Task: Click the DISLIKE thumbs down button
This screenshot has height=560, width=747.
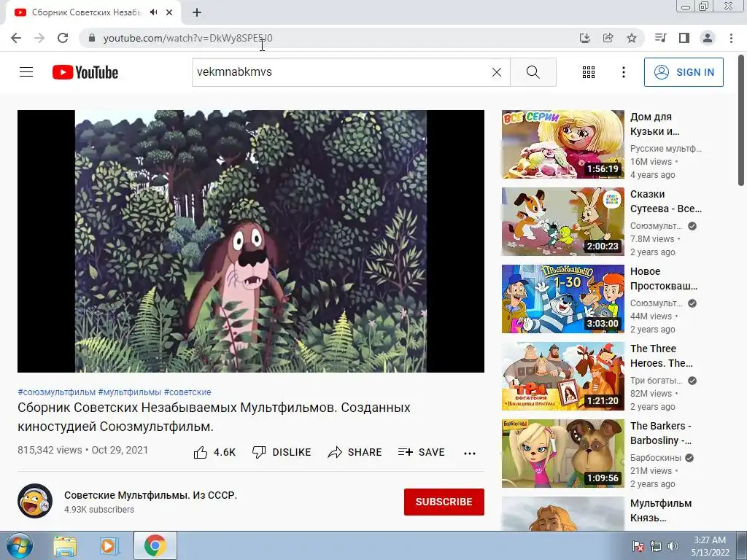Action: pos(282,452)
